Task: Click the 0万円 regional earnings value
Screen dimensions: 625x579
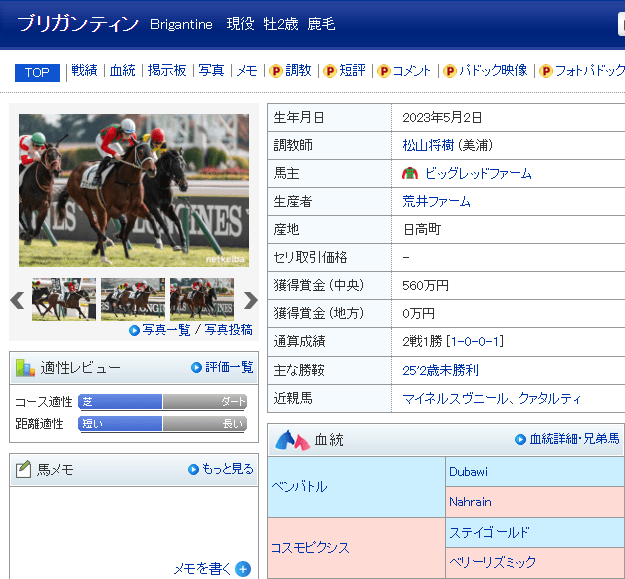Action: pos(418,313)
